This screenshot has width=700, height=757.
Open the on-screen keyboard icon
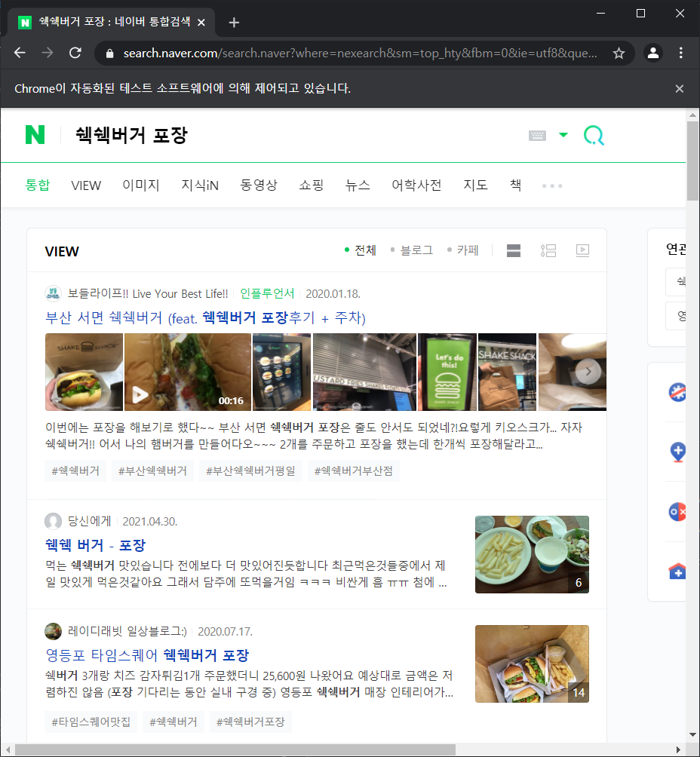(537, 135)
